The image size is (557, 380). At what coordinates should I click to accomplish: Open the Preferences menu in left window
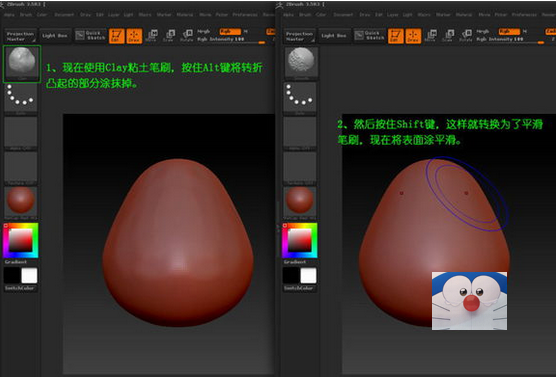(245, 15)
